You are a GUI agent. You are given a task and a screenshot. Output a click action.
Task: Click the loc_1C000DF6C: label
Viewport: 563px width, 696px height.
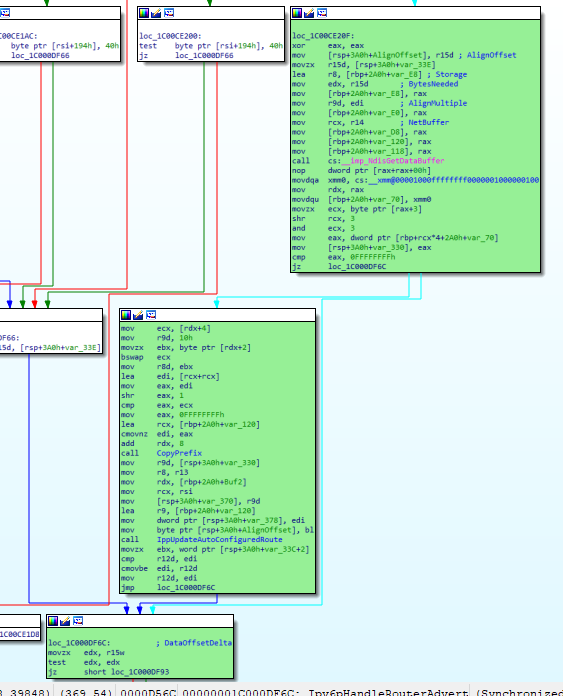pos(79,643)
